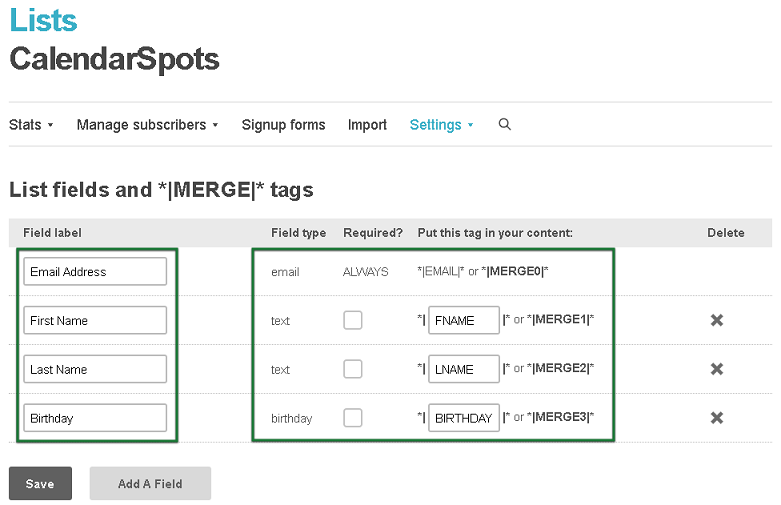Delete the Birthday field
The height and width of the screenshot is (505, 781).
[717, 418]
